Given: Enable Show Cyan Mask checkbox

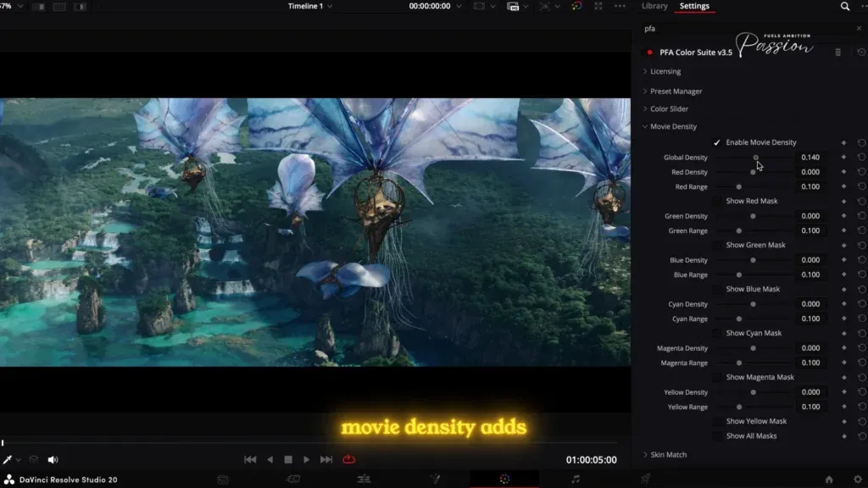Looking at the screenshot, I should (x=717, y=333).
